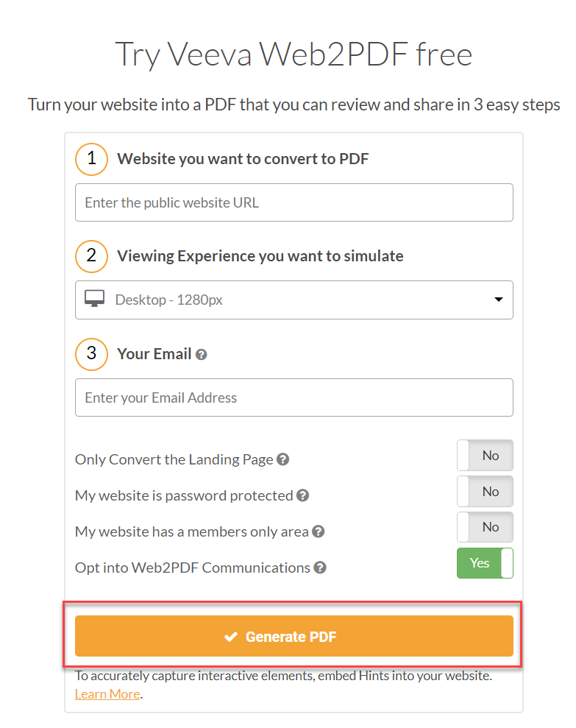Viewport: 576px width, 728px height.
Task: Enable password protected website toggle
Action: (485, 492)
